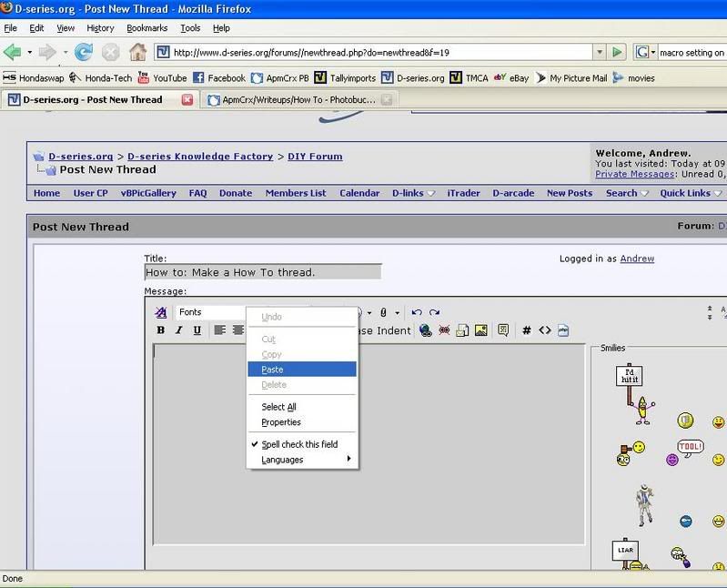Click the Insert Image icon
Screen dimensions: 727x588
(480, 330)
